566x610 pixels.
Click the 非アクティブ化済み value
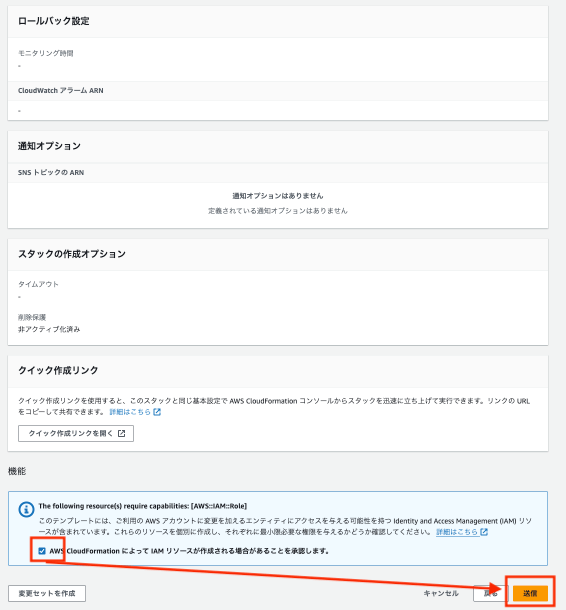click(x=49, y=329)
